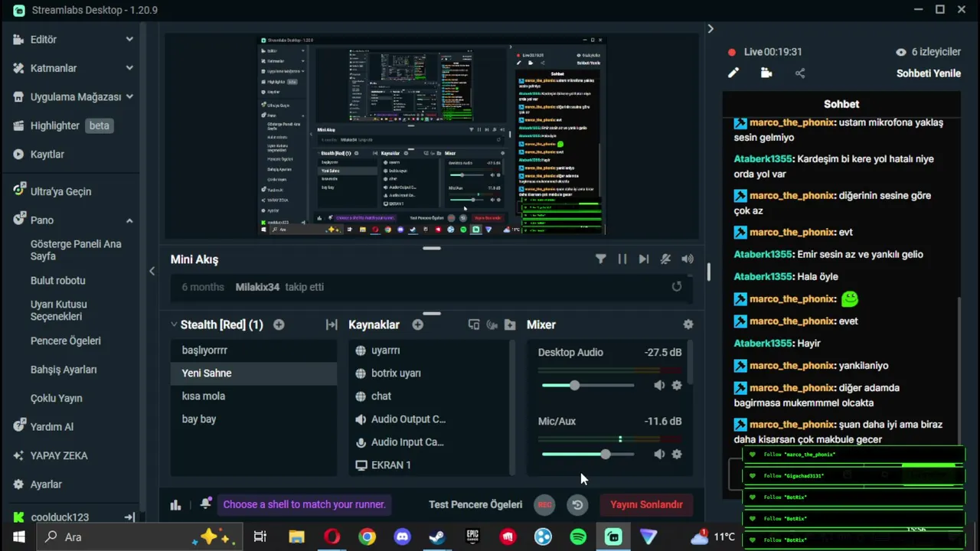Skip the current alert in Mini Akış
980x551 pixels.
(x=644, y=259)
